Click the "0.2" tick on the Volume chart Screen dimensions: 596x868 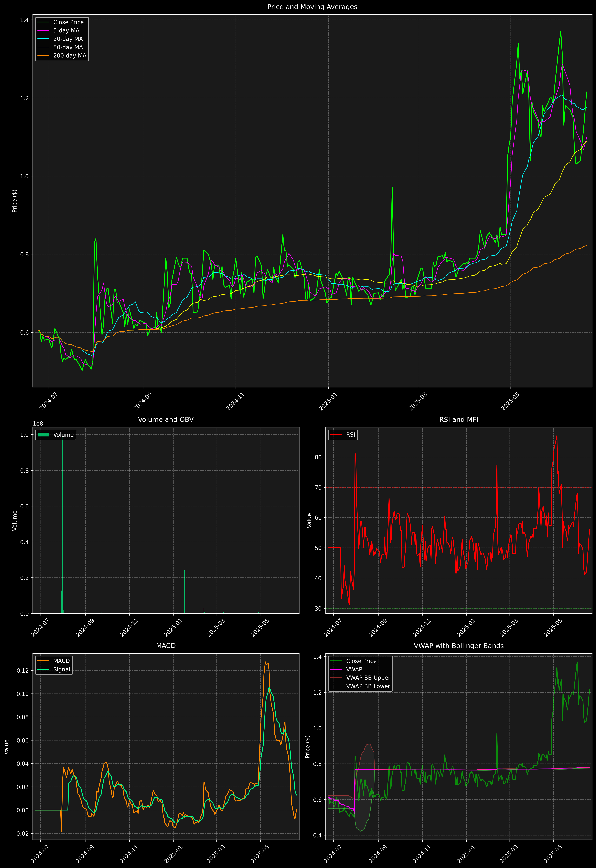[x=24, y=578]
